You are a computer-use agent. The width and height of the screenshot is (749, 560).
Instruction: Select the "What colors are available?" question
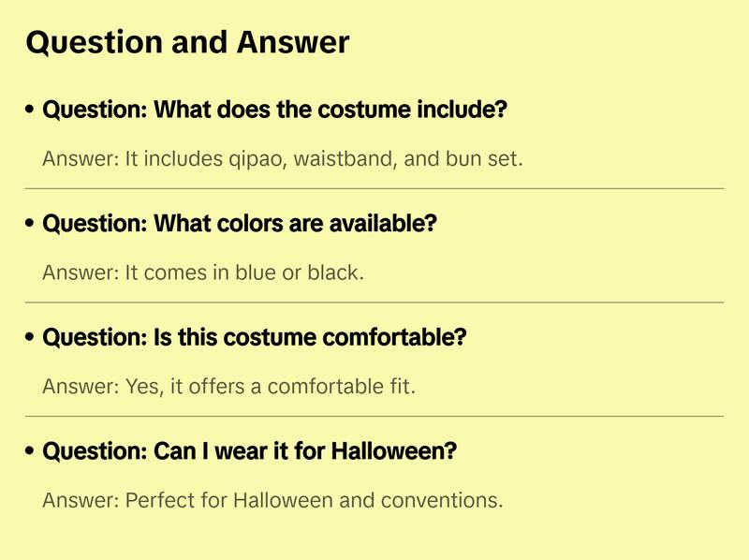pyautogui.click(x=240, y=225)
